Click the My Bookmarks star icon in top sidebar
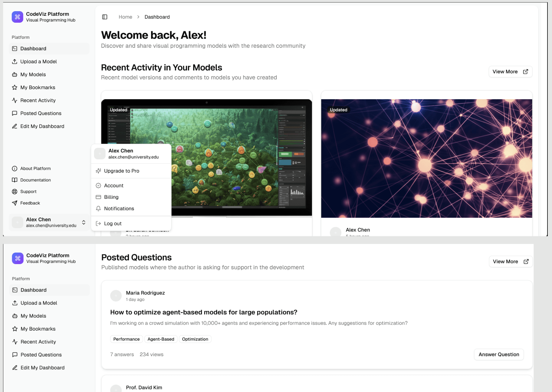The height and width of the screenshot is (392, 552). click(15, 87)
